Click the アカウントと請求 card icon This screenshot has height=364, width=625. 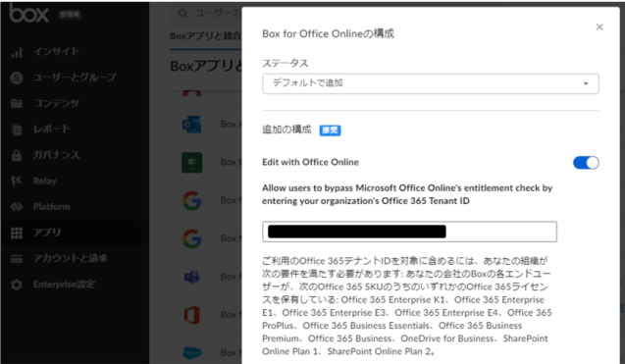[17, 259]
